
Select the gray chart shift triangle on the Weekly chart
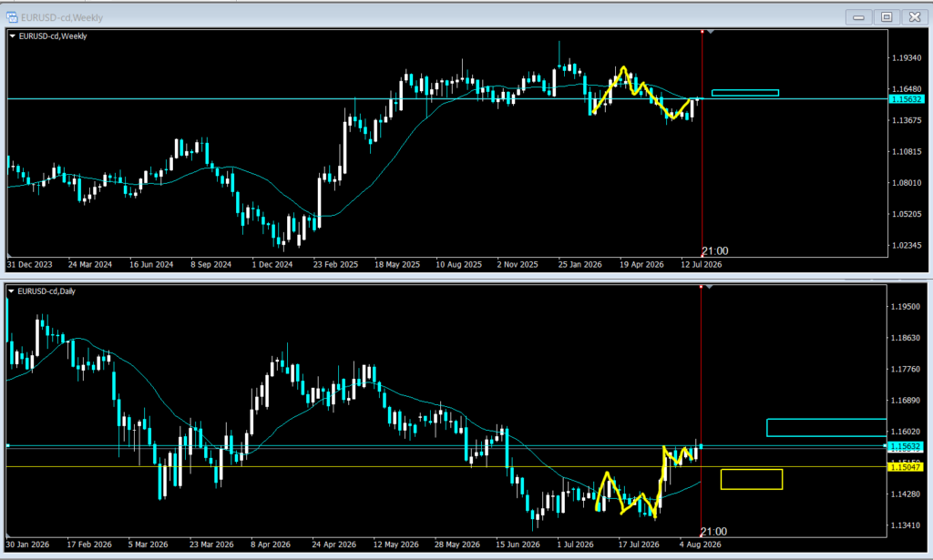tap(711, 32)
